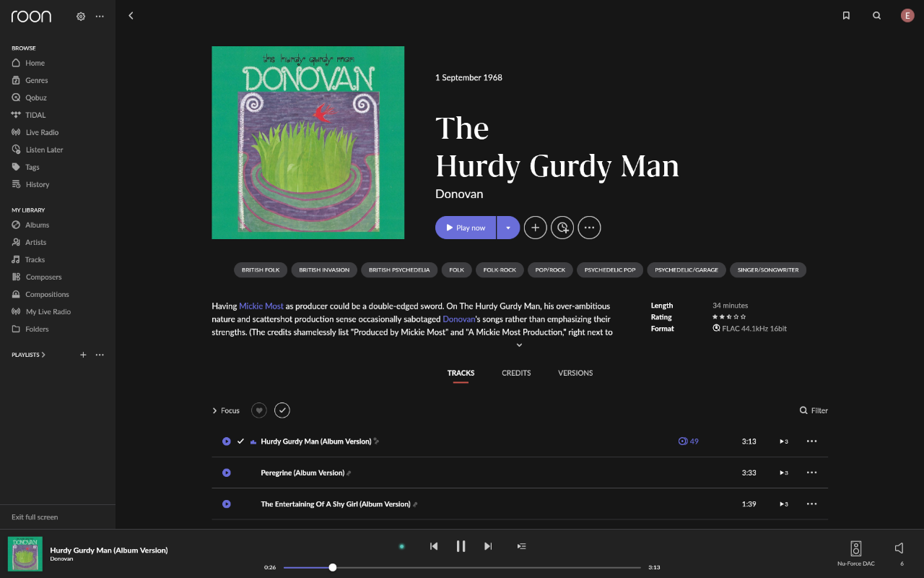Expand the Playlists section

tap(29, 355)
